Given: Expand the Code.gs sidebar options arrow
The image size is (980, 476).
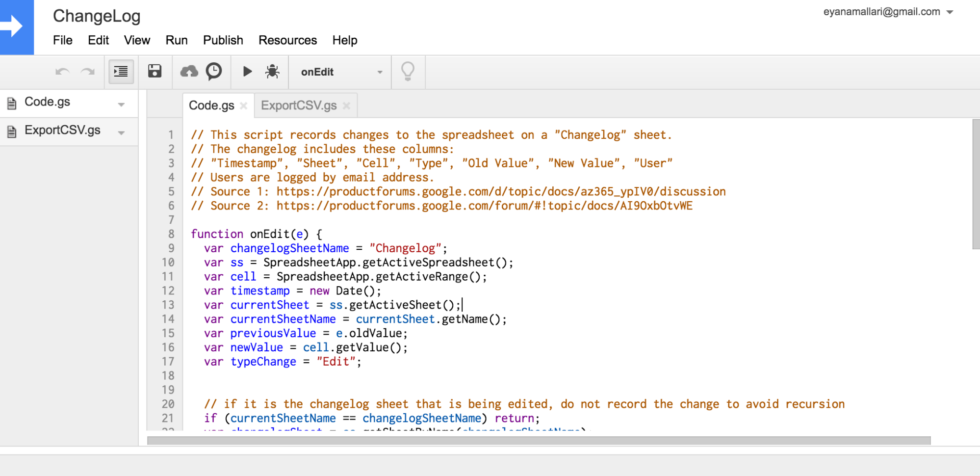Looking at the screenshot, I should pos(121,103).
